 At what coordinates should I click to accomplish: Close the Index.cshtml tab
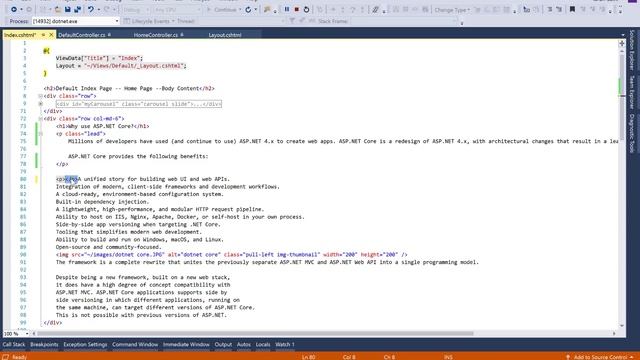(51, 35)
